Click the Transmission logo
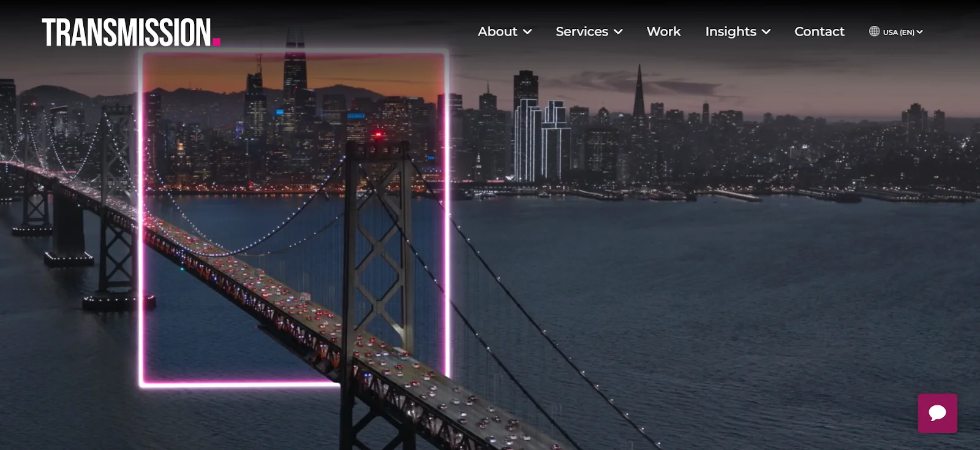The width and height of the screenshot is (980, 450). click(x=130, y=32)
